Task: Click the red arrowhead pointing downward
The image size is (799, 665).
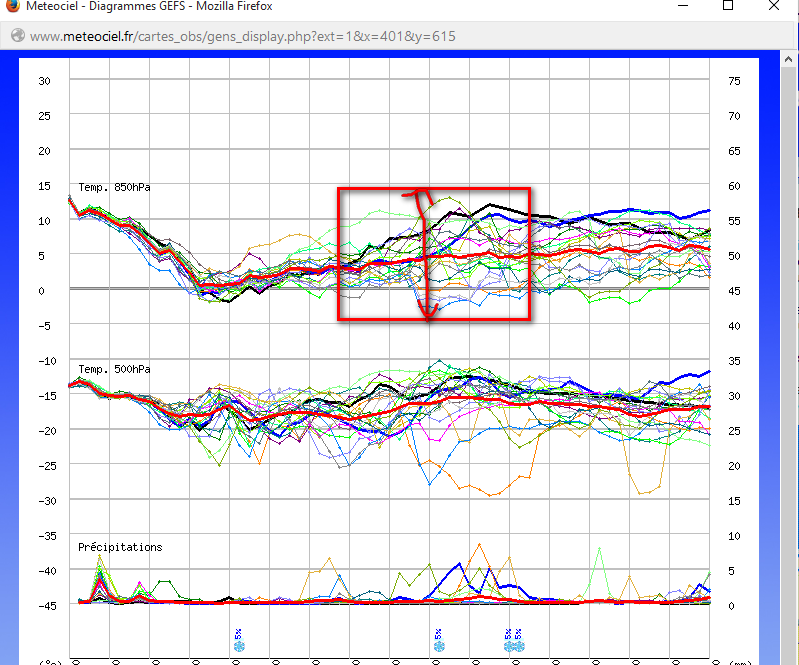Action: [x=429, y=315]
